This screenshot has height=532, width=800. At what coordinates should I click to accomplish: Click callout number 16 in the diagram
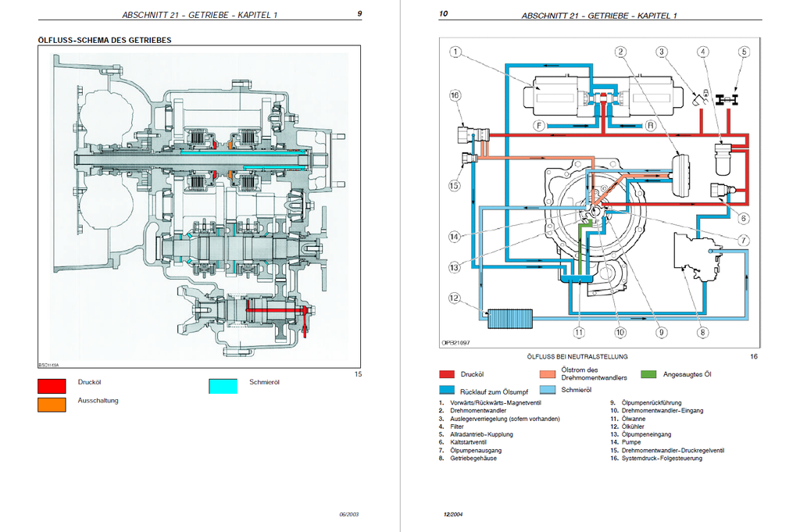coord(455,95)
